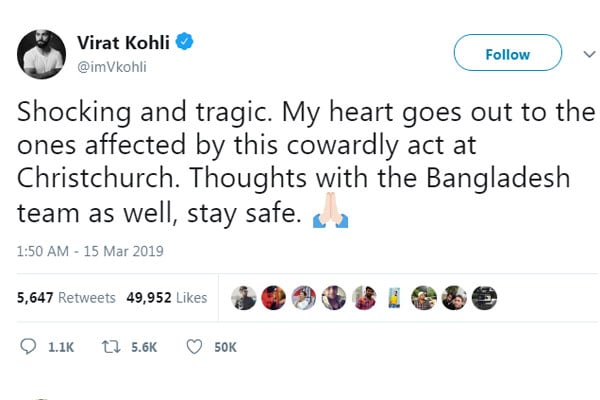Open Virat Kohli's profile name link
Image resolution: width=600 pixels, height=400 pixels.
pyautogui.click(x=126, y=41)
